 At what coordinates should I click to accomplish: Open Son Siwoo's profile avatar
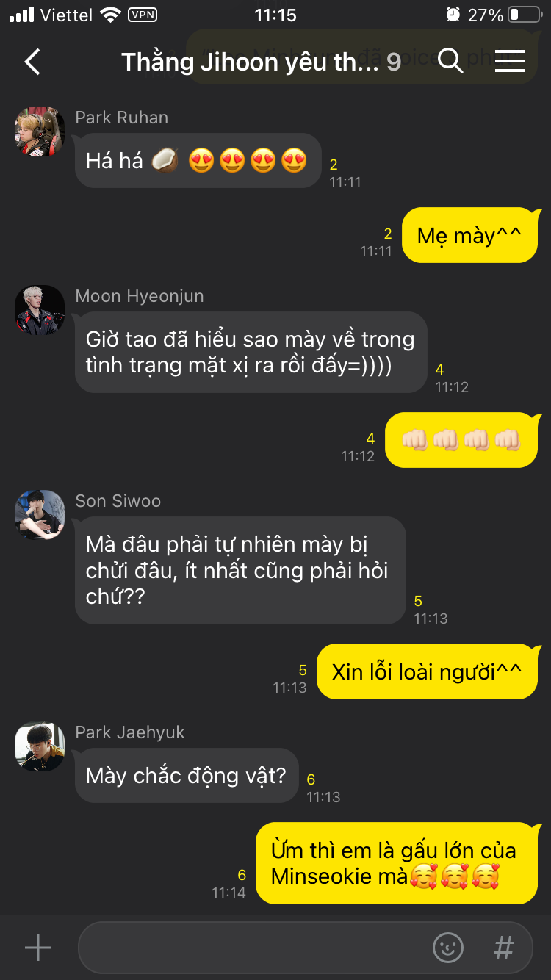pos(40,515)
